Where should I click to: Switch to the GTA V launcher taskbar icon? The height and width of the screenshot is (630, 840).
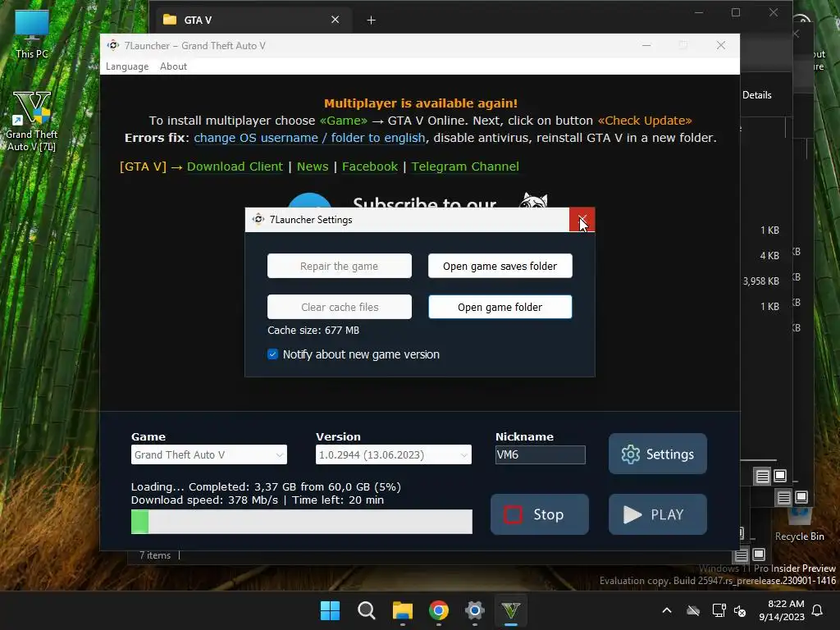511,610
